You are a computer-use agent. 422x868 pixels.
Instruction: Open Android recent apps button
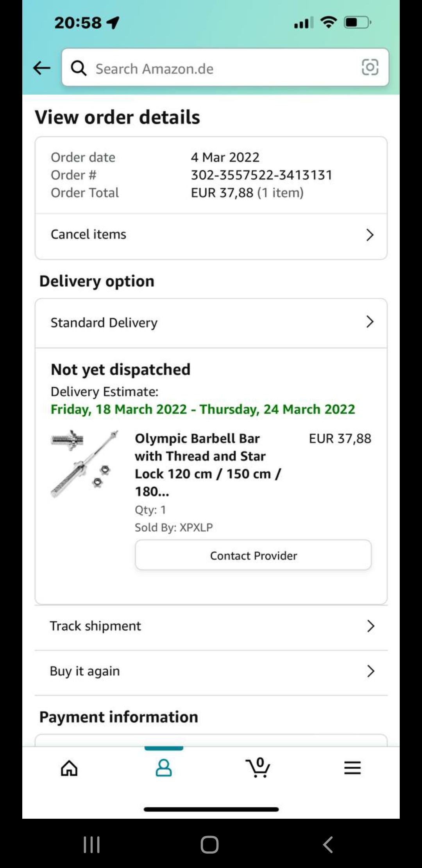pos(92,845)
